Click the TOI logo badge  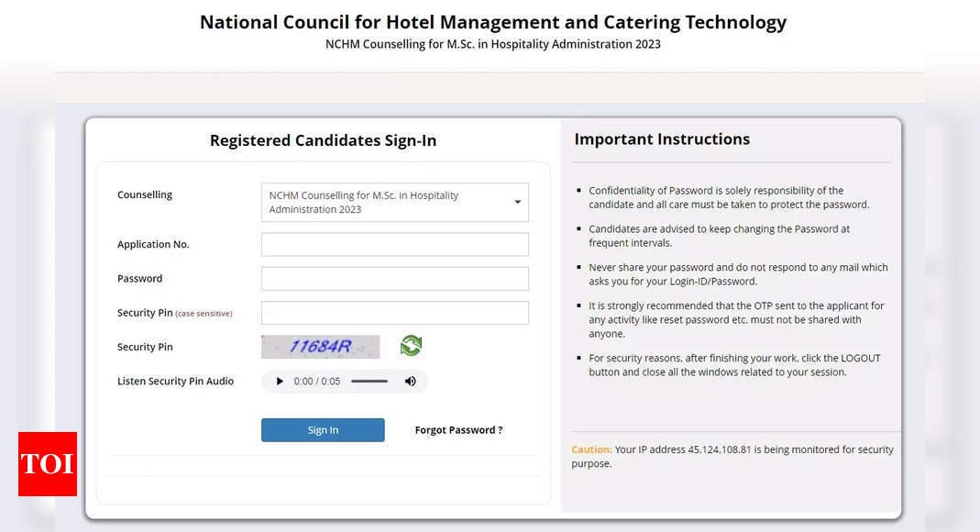pyautogui.click(x=48, y=464)
